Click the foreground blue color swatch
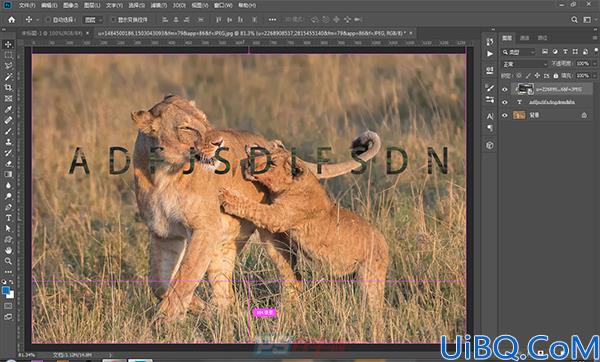Image resolution: width=600 pixels, height=362 pixels. point(6,291)
